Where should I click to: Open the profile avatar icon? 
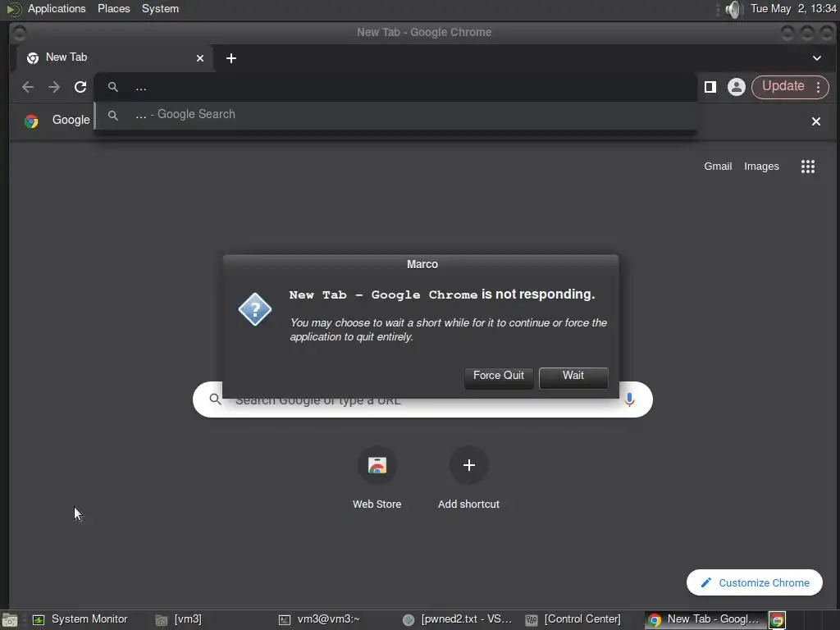tap(736, 87)
